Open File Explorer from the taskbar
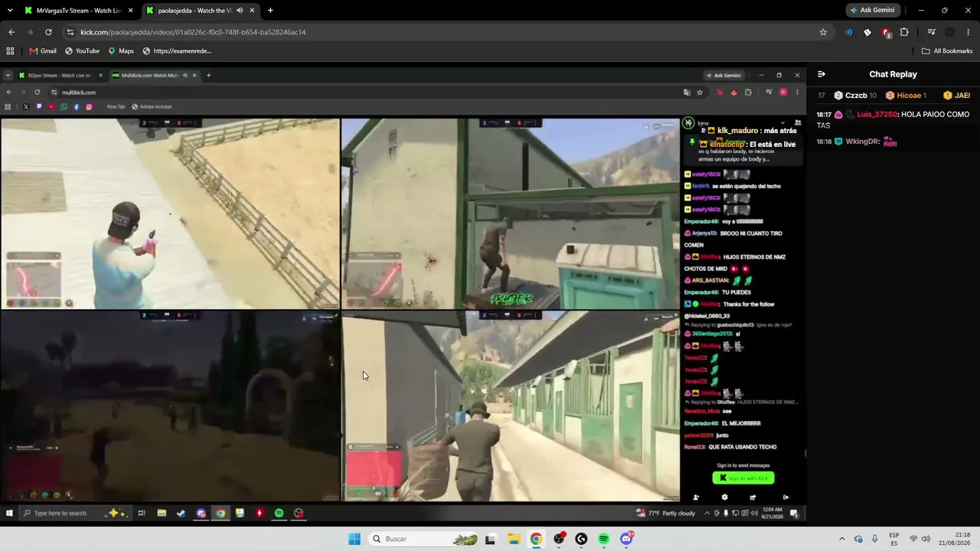Screen dimensions: 980x551 [x=513, y=539]
